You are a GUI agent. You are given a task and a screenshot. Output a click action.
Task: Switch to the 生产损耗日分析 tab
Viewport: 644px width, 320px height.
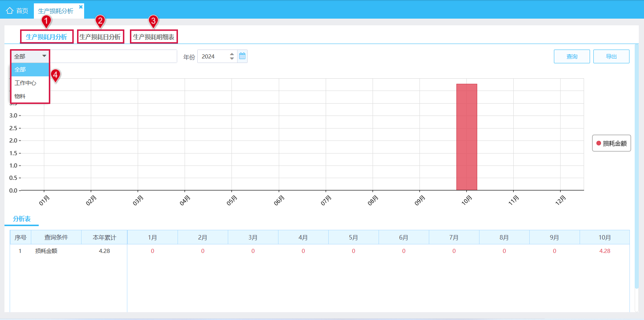point(100,37)
